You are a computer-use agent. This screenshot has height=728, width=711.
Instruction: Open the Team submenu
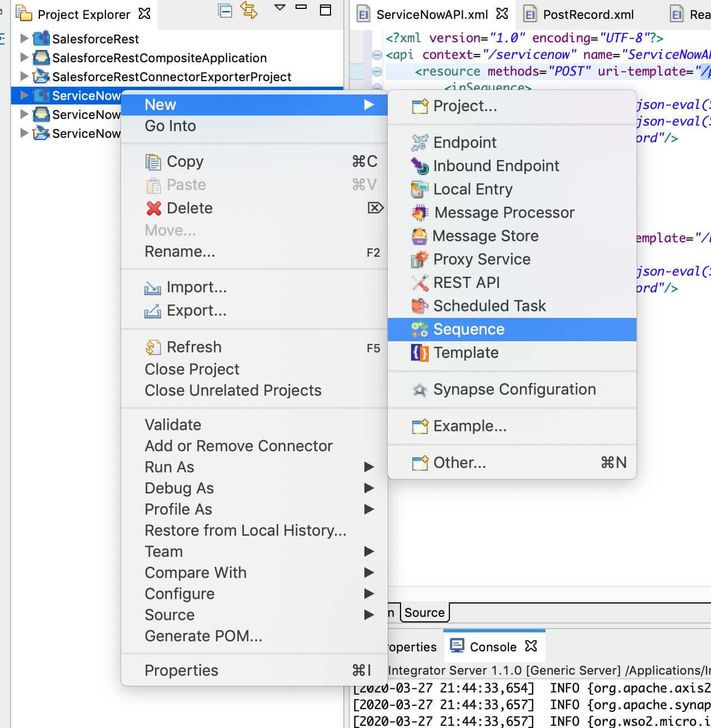254,552
